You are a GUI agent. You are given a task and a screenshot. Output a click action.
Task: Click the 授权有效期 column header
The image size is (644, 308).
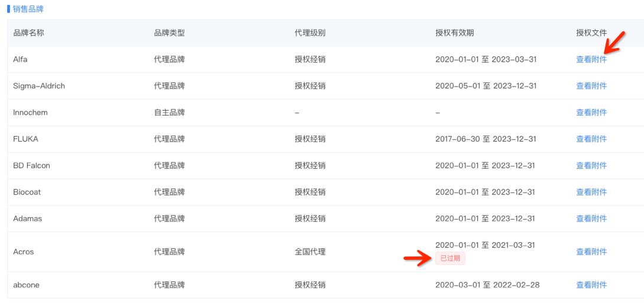click(454, 33)
